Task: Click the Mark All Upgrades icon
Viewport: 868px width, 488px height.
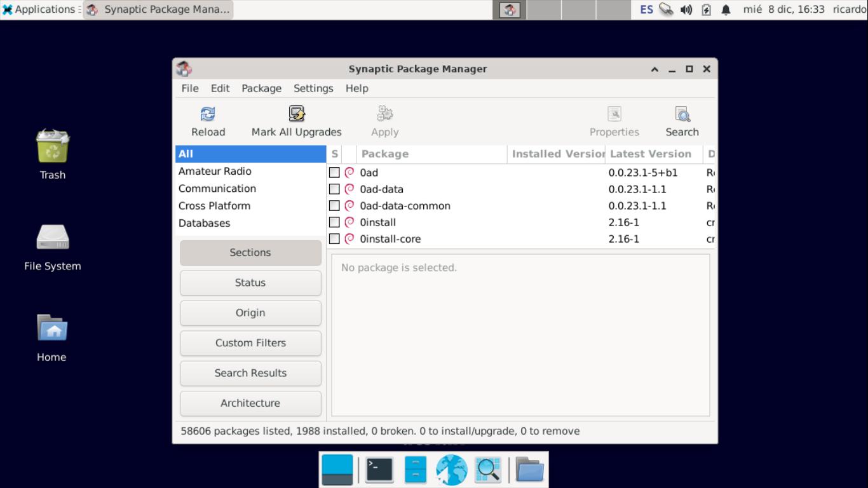Action: [297, 114]
